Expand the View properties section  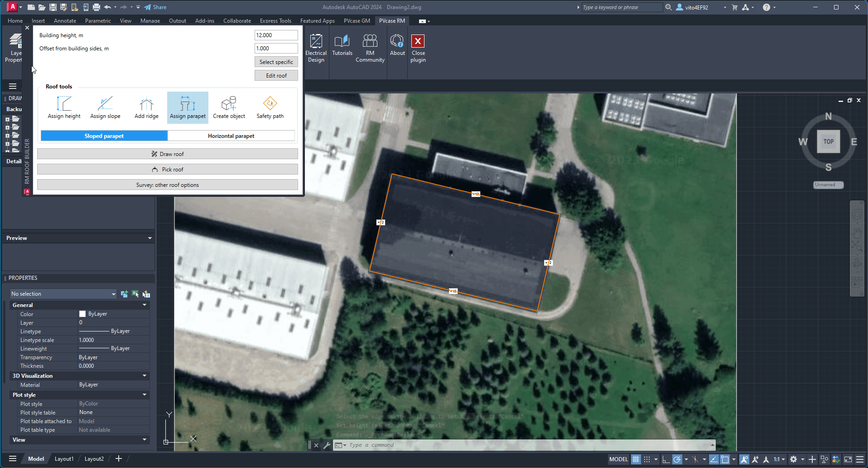point(145,440)
